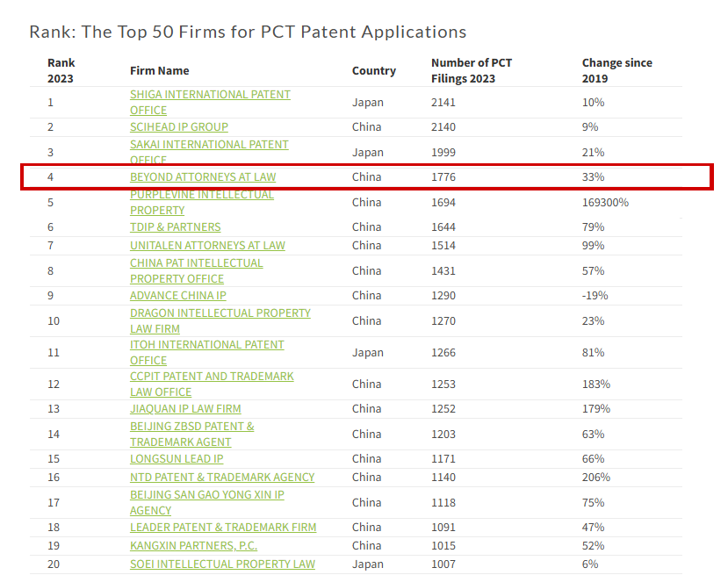Click the filings value 1644

pos(443,227)
